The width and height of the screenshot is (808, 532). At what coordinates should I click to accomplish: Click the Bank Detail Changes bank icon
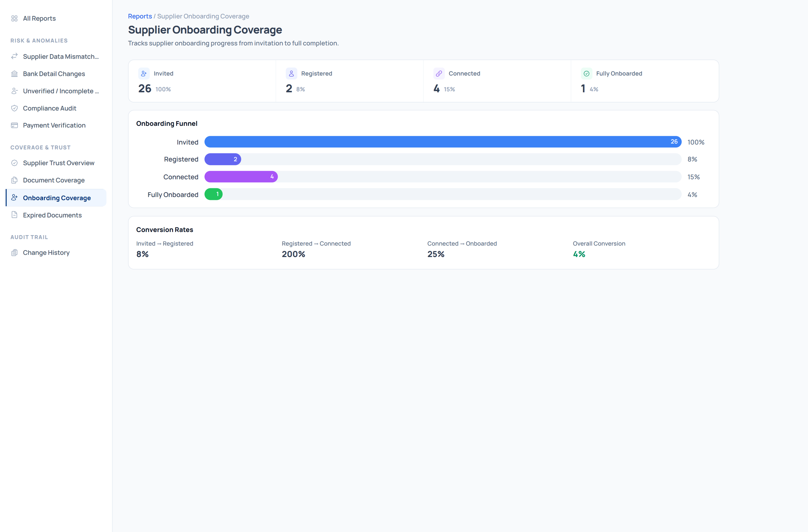pos(14,74)
